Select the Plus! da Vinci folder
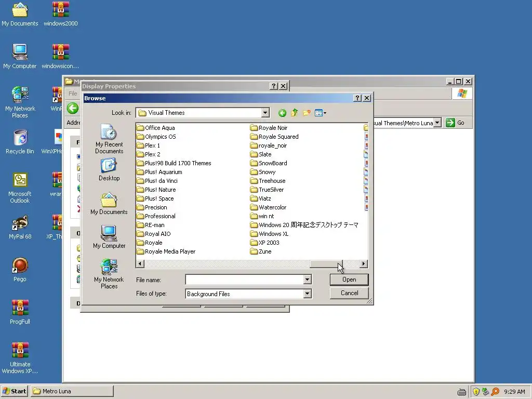This screenshot has height=399, width=532. tap(157, 181)
